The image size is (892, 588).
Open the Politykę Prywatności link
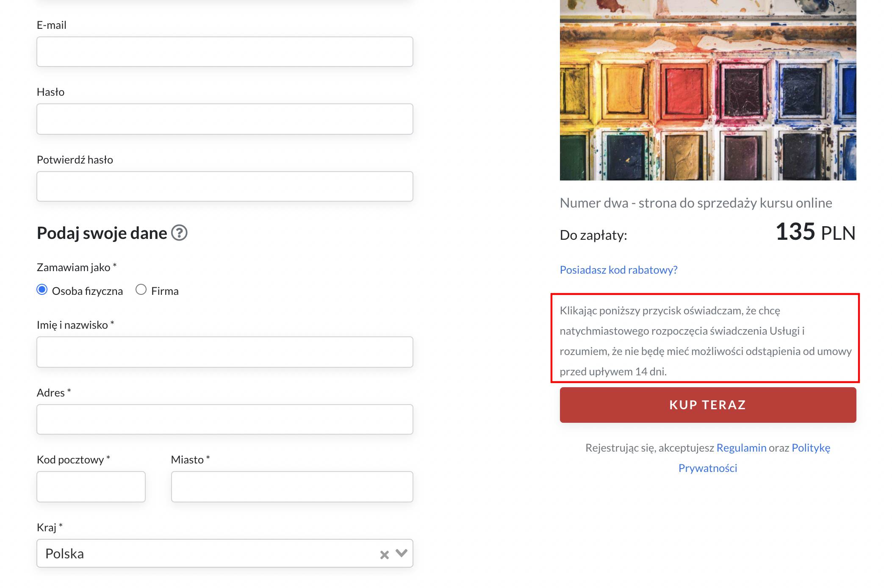(x=811, y=448)
